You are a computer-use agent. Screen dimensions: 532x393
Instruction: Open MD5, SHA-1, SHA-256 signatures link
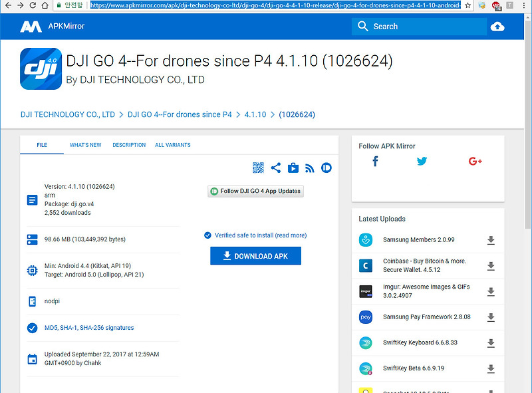click(89, 327)
